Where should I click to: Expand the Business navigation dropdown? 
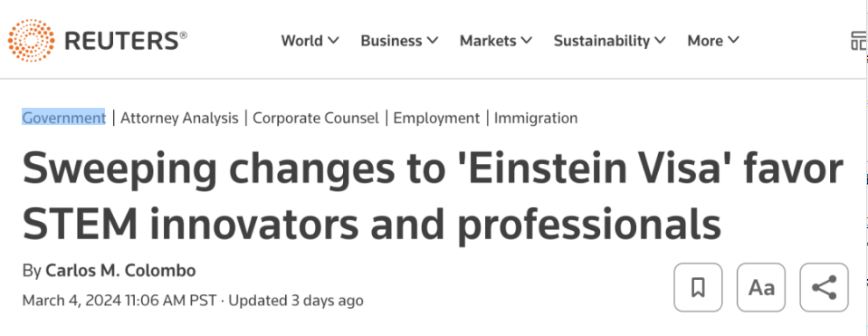(399, 41)
